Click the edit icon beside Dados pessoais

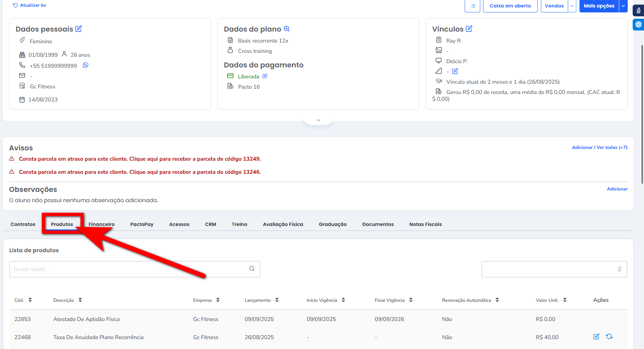pos(79,29)
